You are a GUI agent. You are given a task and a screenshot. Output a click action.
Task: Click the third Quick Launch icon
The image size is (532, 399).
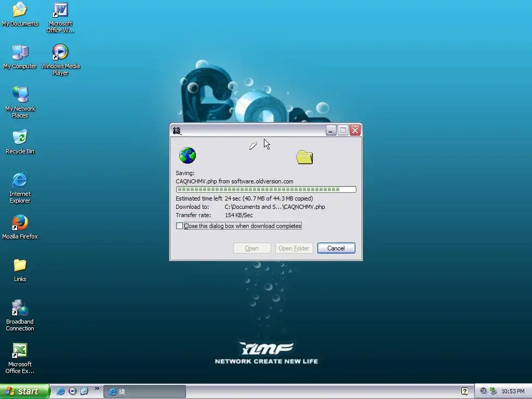(84, 391)
